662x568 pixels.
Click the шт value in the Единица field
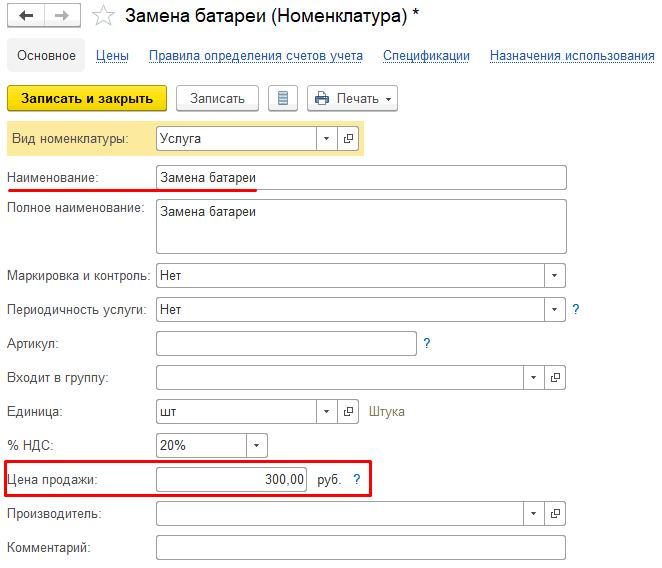168,412
